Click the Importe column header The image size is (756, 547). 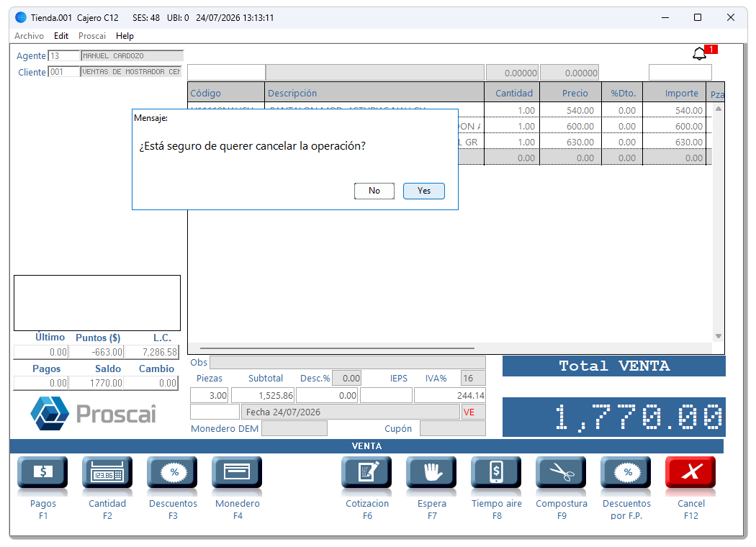pos(675,93)
